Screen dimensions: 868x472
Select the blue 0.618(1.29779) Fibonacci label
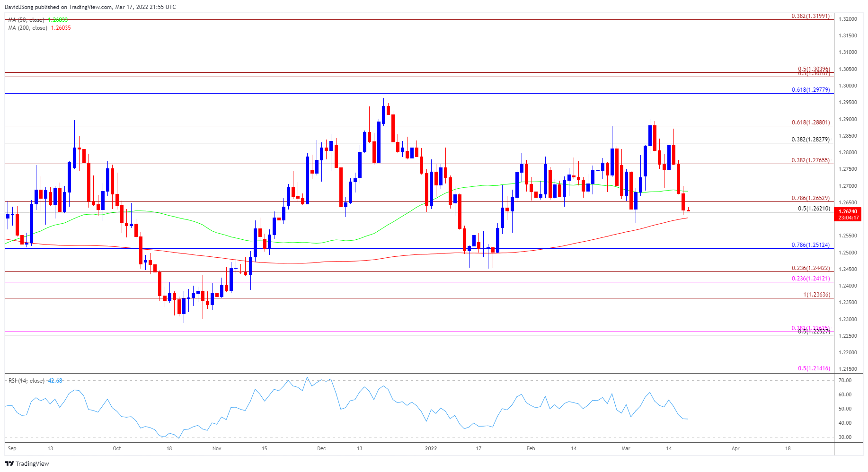pyautogui.click(x=811, y=90)
